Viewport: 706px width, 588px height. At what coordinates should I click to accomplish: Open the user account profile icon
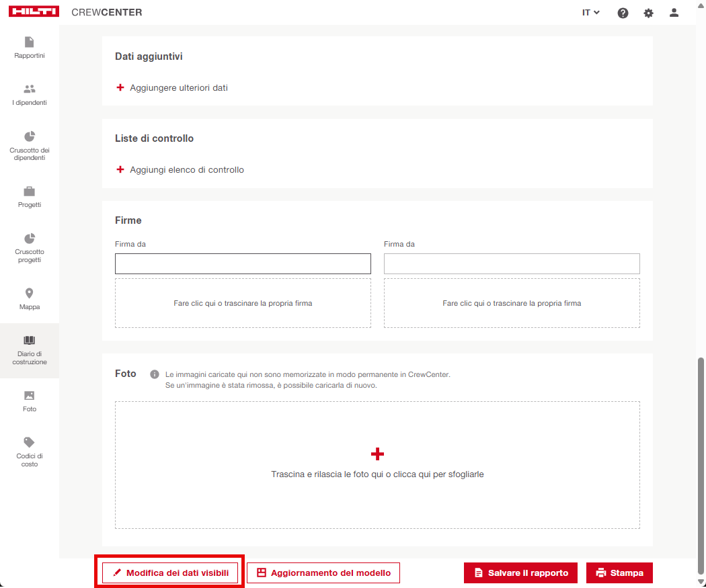coord(674,13)
